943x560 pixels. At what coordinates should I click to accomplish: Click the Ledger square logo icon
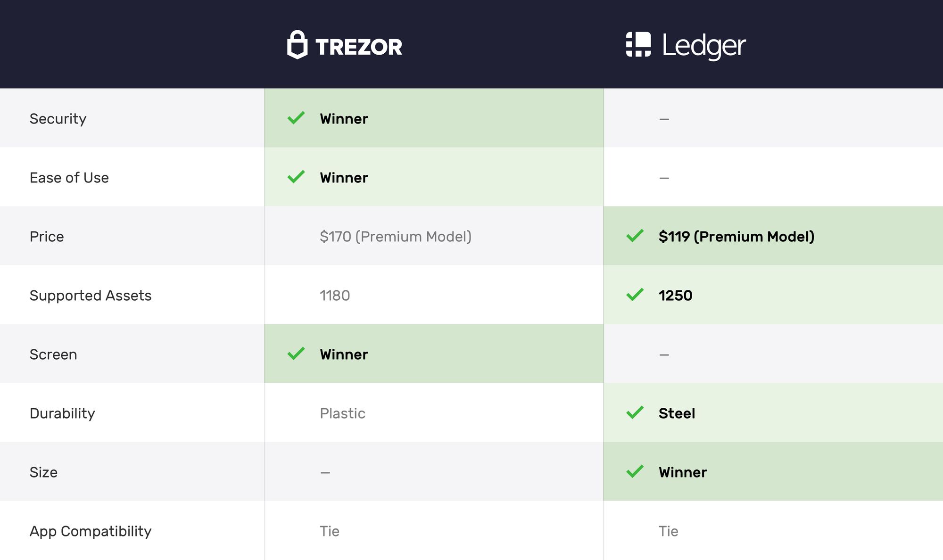pyautogui.click(x=638, y=44)
